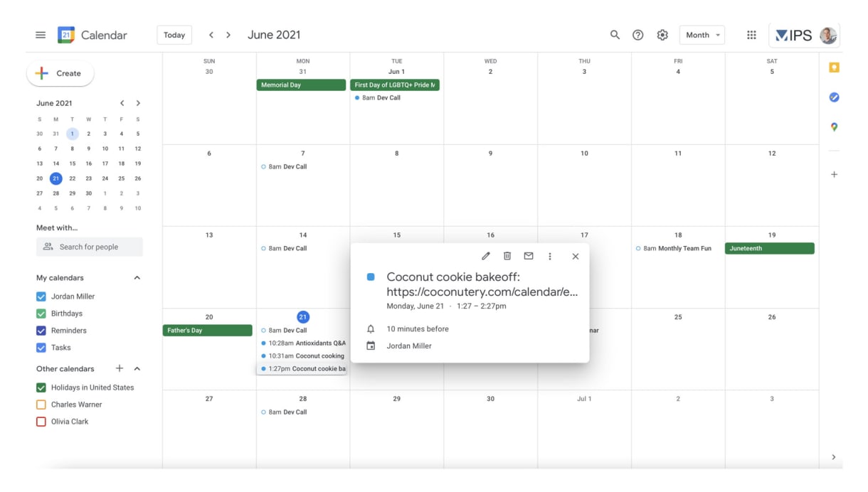This screenshot has height=492, width=868.
Task: Open the main hamburger menu
Action: click(x=41, y=35)
